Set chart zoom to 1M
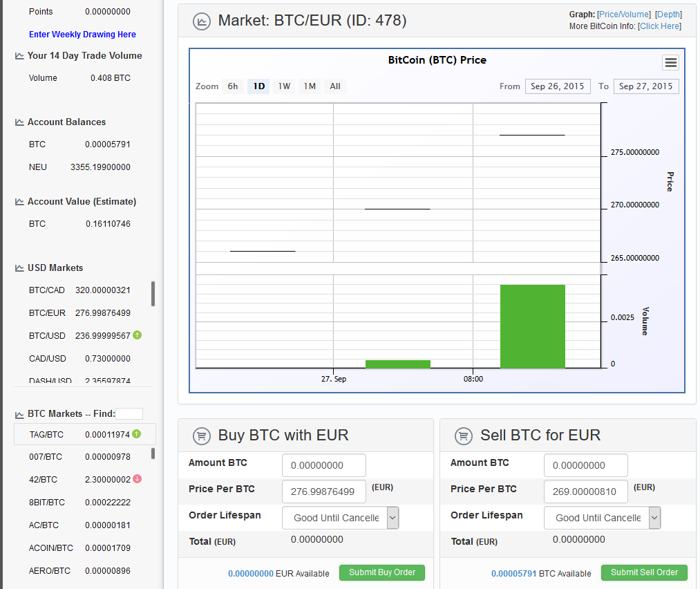The height and width of the screenshot is (589, 700). pos(310,86)
